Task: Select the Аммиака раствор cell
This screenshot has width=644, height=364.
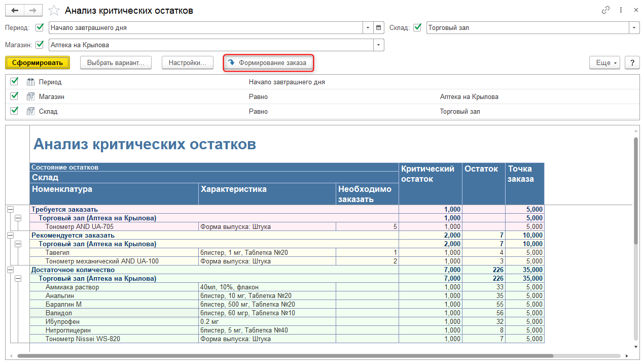Action: click(x=114, y=287)
